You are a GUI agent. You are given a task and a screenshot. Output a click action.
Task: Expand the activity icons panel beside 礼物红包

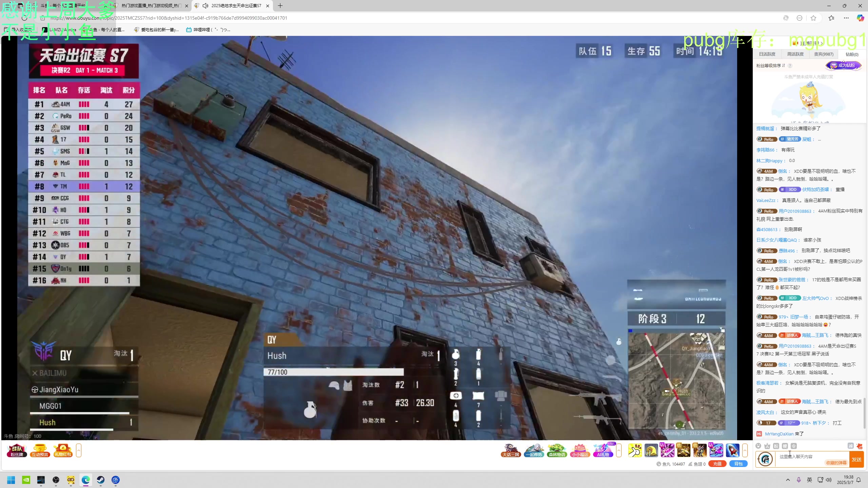[x=79, y=450]
